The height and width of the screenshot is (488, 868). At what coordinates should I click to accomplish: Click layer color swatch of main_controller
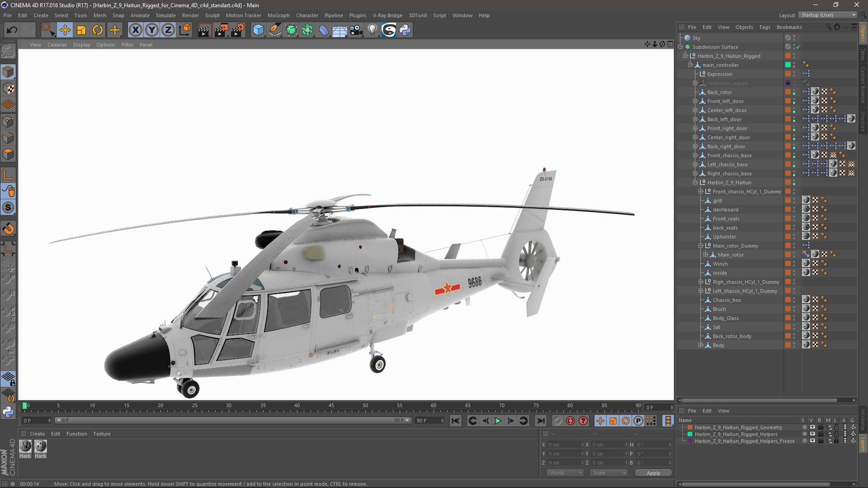[x=788, y=65]
